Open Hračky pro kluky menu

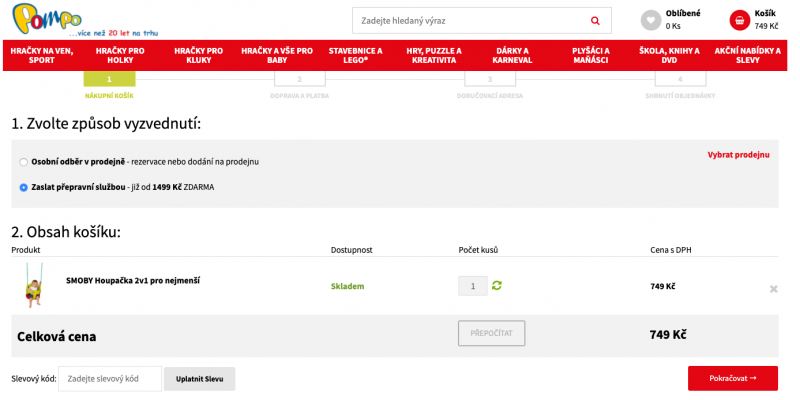[198, 56]
